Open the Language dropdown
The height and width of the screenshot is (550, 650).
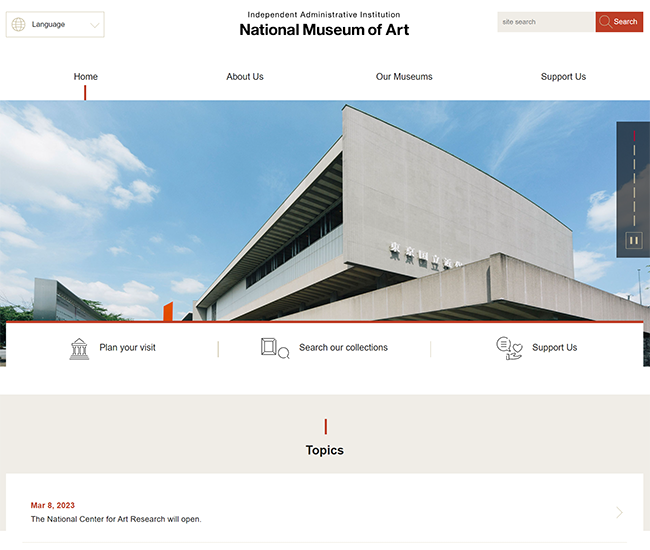click(x=55, y=24)
